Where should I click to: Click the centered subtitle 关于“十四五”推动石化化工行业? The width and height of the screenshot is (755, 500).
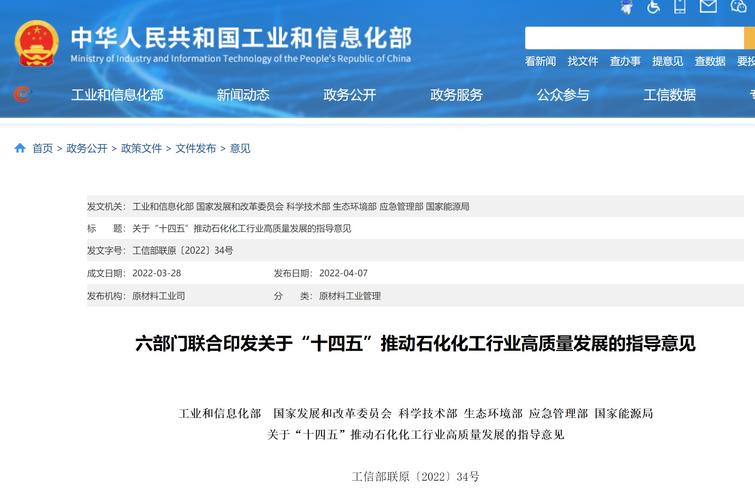click(x=416, y=434)
